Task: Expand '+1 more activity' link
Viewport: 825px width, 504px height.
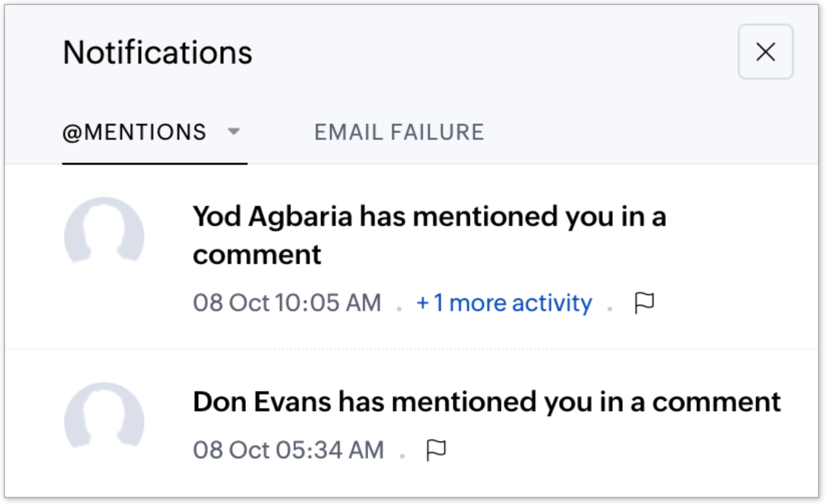Action: pyautogui.click(x=504, y=303)
